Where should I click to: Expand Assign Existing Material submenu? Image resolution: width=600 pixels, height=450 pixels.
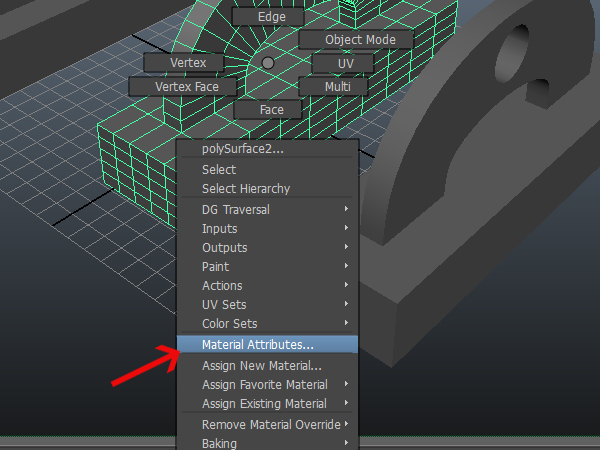[267, 404]
